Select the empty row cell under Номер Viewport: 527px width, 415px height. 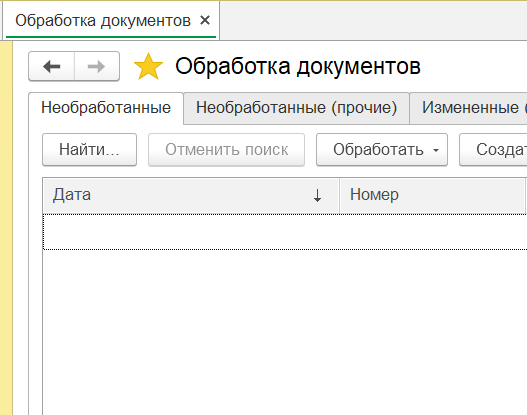click(x=433, y=232)
